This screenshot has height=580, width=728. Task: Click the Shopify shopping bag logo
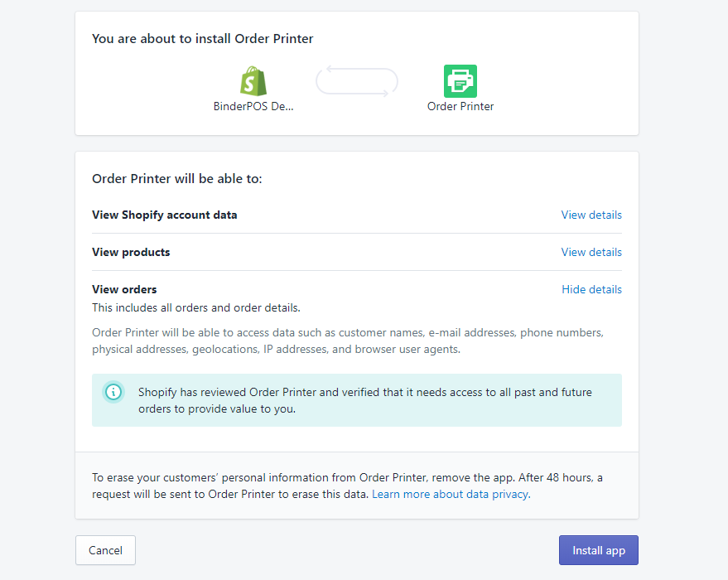coord(253,81)
